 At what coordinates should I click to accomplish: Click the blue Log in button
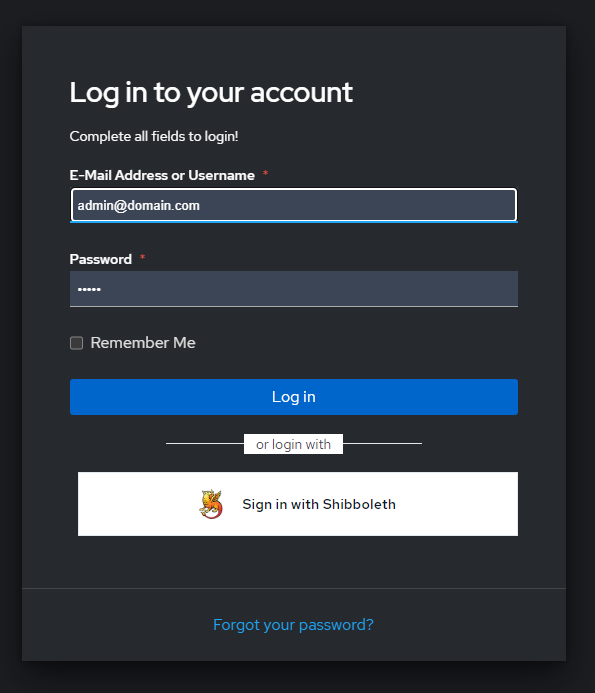294,397
